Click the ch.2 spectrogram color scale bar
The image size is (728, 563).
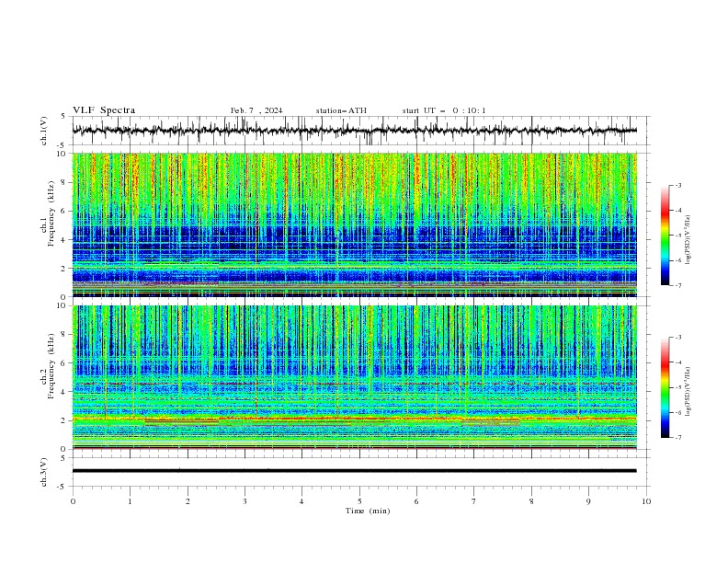click(x=665, y=387)
